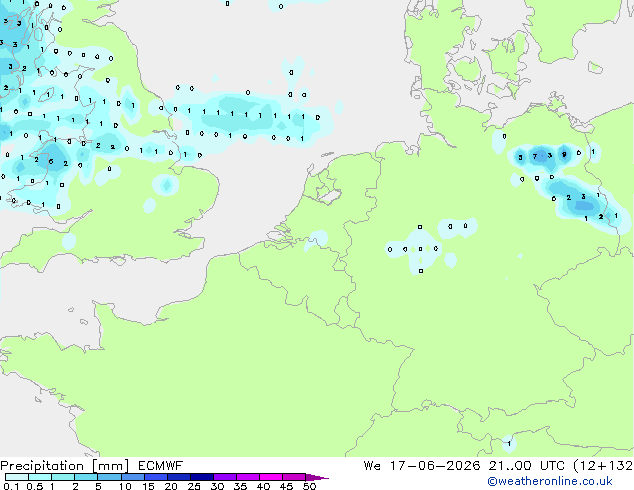Click the "Precipitation" title text
The width and height of the screenshot is (634, 490).
[x=42, y=466]
